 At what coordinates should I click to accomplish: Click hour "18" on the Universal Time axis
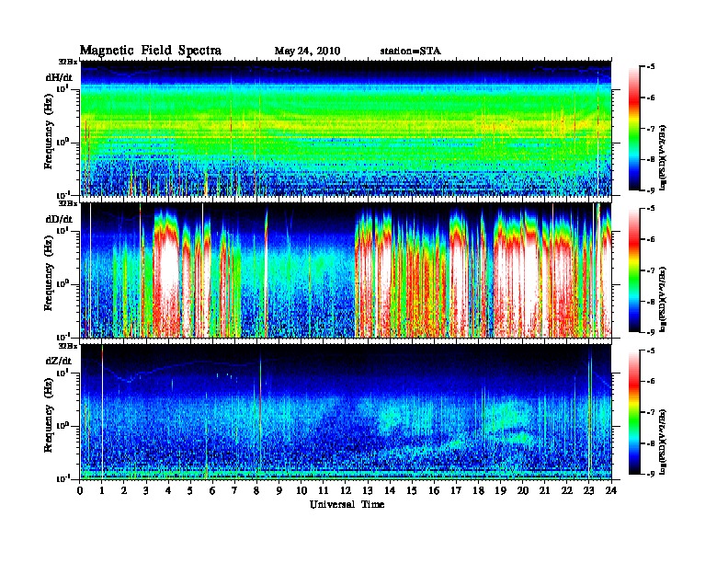pos(478,491)
